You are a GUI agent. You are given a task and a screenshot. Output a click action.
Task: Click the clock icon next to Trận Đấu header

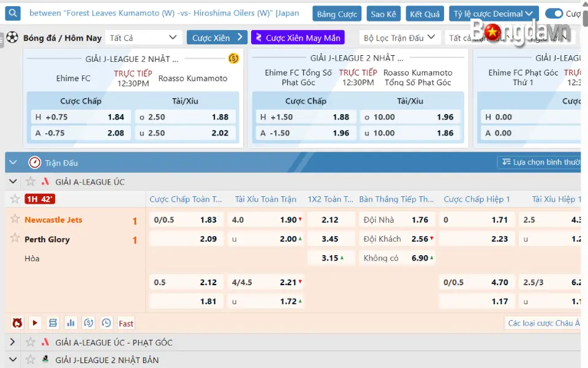(34, 162)
